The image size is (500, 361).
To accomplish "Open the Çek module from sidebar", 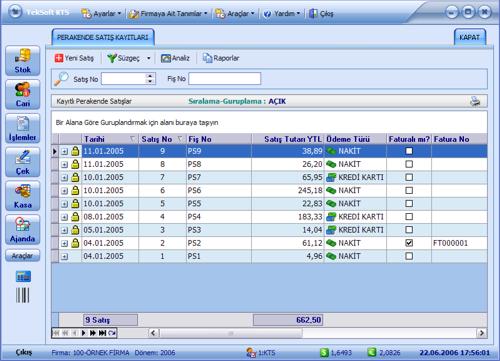I will (x=23, y=162).
